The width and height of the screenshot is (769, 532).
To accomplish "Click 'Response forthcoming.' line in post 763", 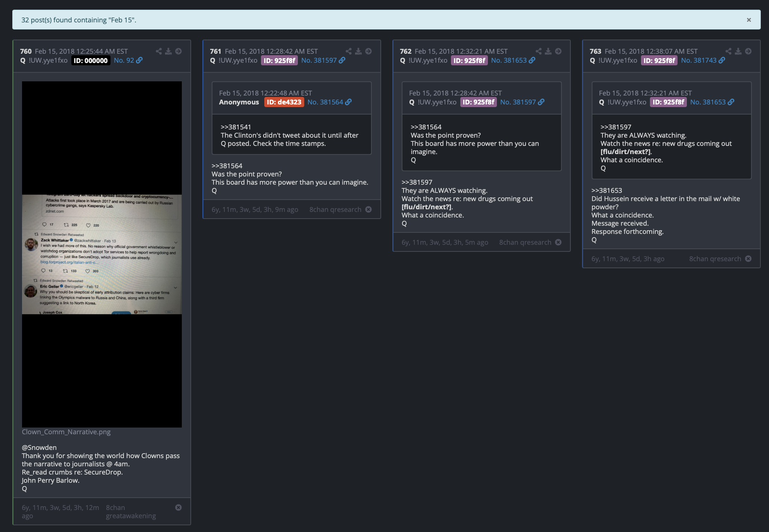I will tap(628, 231).
